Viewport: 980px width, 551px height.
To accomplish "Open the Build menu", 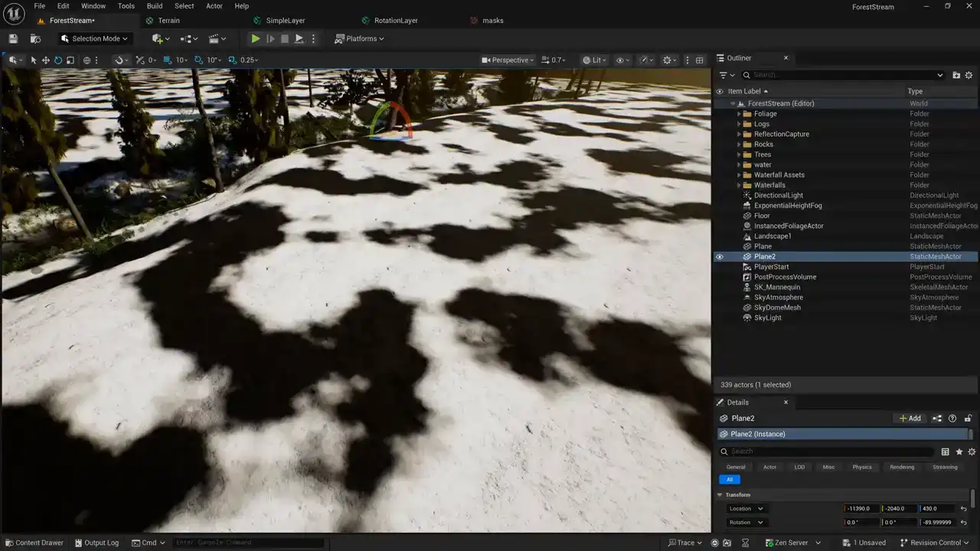I will point(155,6).
